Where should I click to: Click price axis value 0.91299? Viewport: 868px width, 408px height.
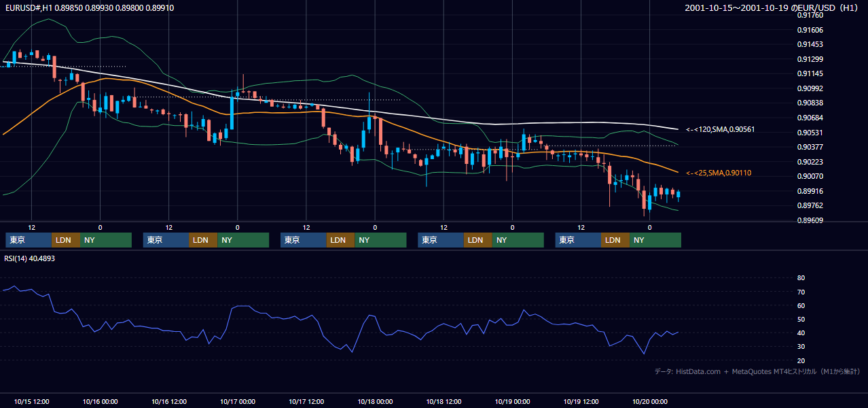point(810,59)
